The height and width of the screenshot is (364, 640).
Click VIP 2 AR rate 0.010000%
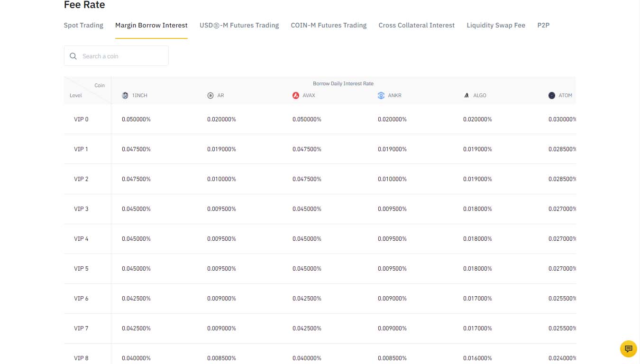(x=221, y=179)
